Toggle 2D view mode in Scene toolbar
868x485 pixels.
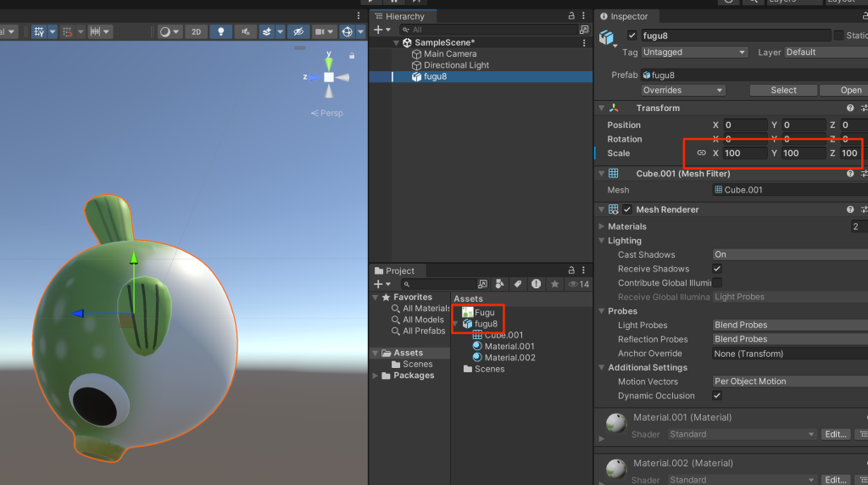(x=196, y=31)
